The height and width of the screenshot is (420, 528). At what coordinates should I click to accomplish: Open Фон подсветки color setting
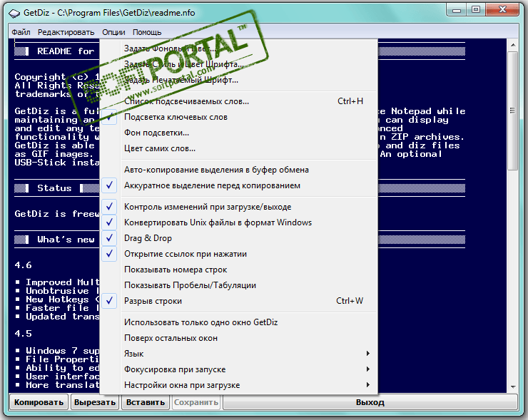click(239, 133)
